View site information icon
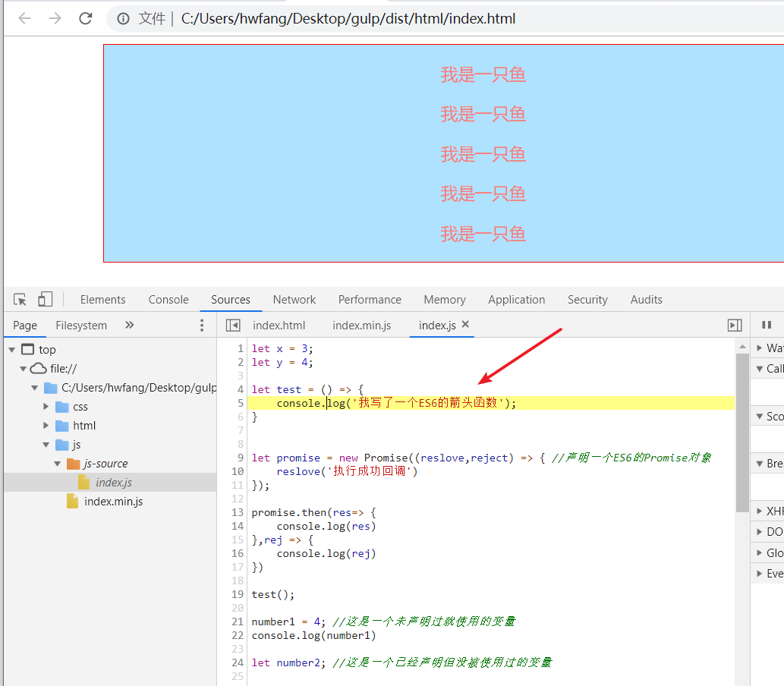This screenshot has height=686, width=784. (x=123, y=19)
